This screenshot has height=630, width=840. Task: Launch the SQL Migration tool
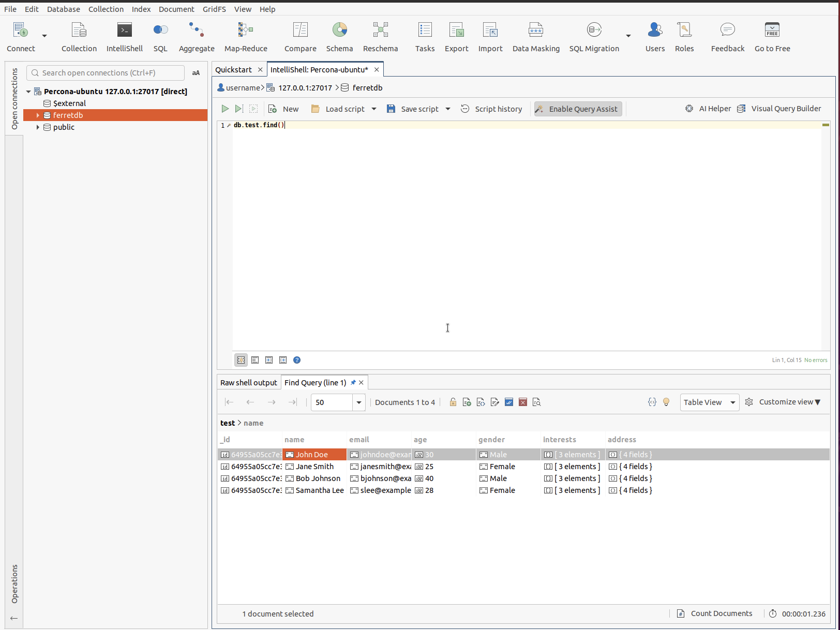pos(594,36)
